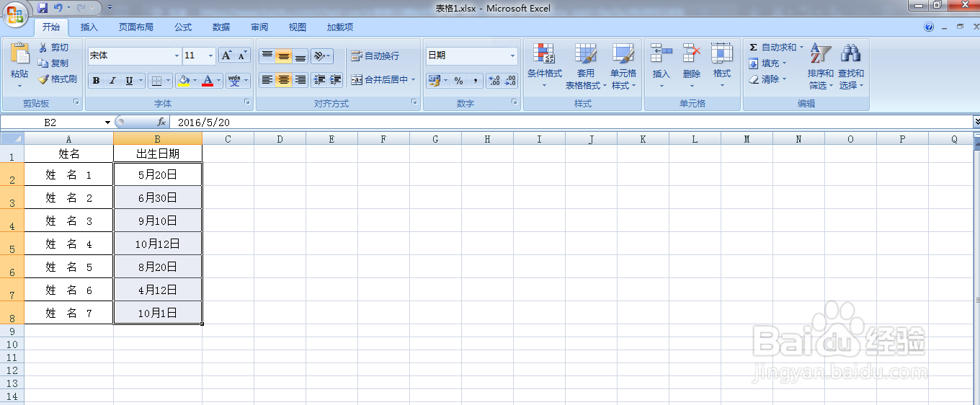Click the phonetic guide (wén) icon
The width and height of the screenshot is (980, 405).
[235, 81]
